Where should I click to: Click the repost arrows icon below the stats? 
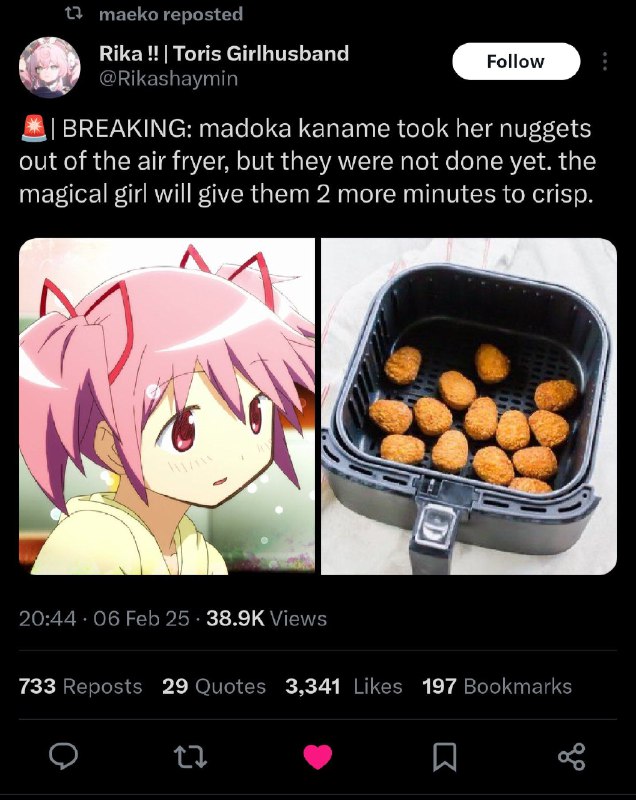point(190,757)
